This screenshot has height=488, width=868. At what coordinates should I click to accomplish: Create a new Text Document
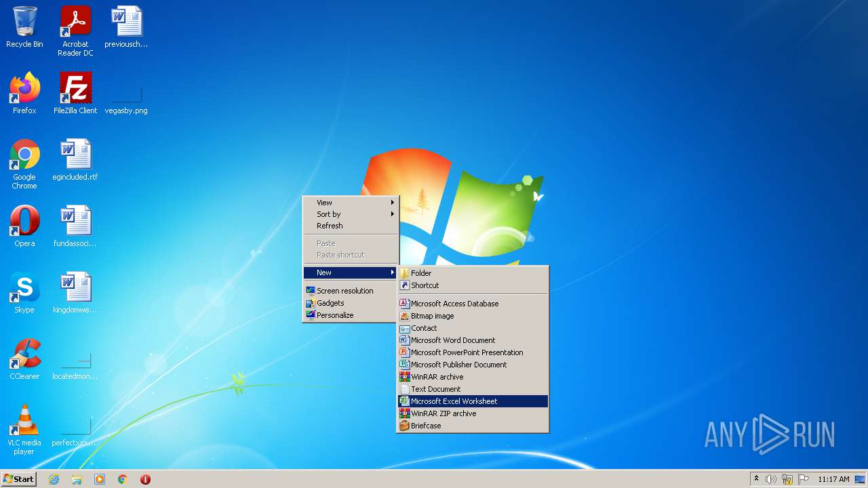pyautogui.click(x=473, y=389)
